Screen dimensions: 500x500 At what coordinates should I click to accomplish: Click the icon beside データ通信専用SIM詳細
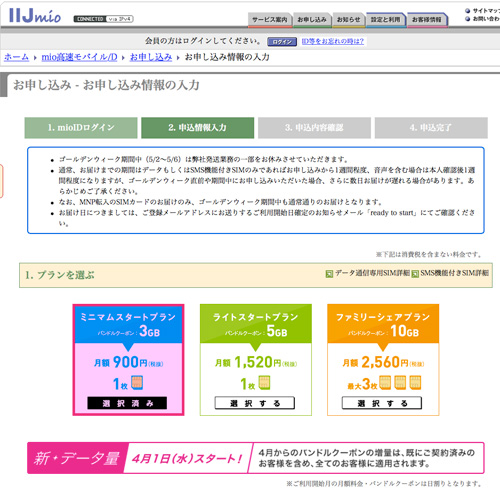pyautogui.click(x=329, y=274)
